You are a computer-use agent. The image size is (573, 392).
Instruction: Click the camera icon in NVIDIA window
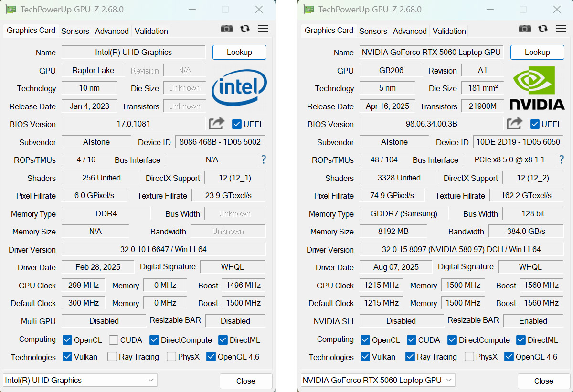[x=525, y=29]
